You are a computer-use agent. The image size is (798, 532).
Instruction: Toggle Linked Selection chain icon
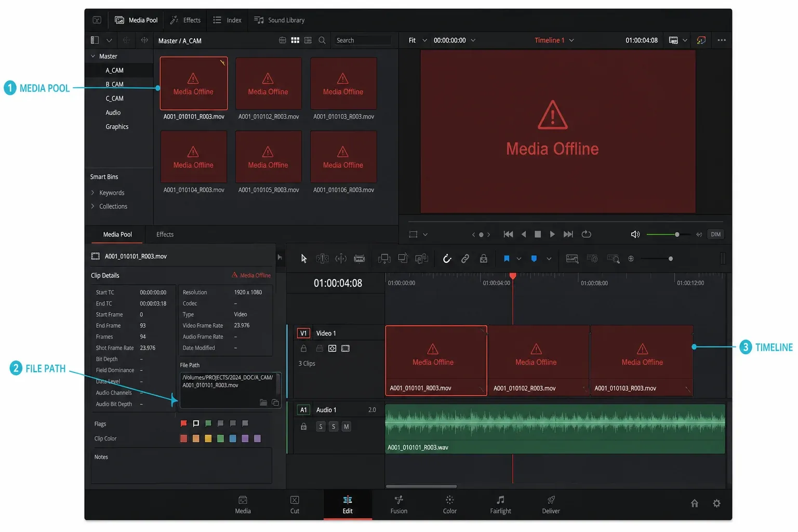pos(465,258)
